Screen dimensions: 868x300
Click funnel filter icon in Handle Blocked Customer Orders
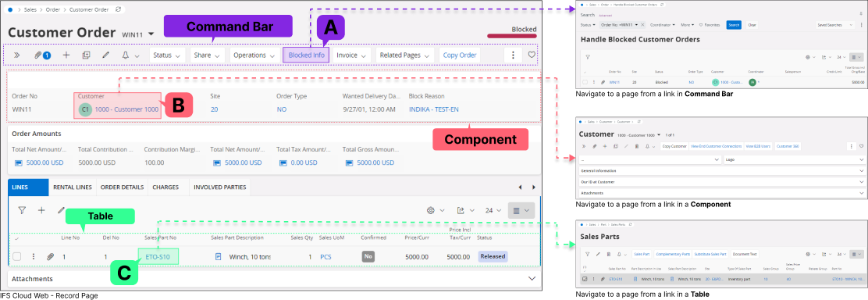click(x=588, y=56)
